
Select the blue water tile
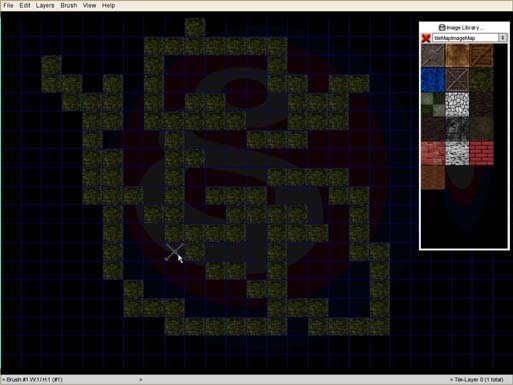[x=433, y=80]
